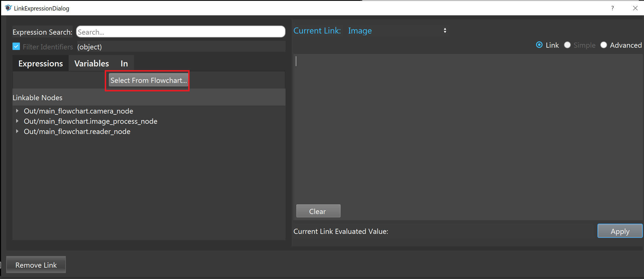The height and width of the screenshot is (279, 644).
Task: Select Out/main_flowchart.camera_node row
Action: coord(149,111)
